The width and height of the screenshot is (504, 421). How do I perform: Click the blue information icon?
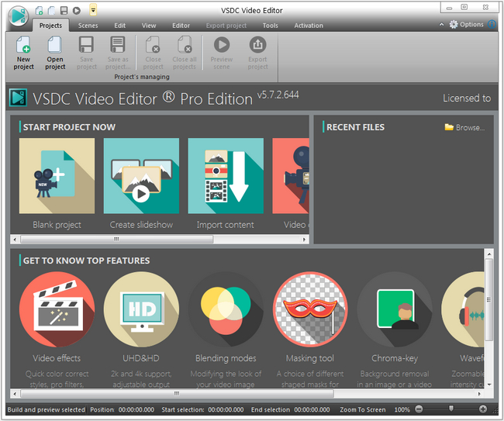pos(492,25)
